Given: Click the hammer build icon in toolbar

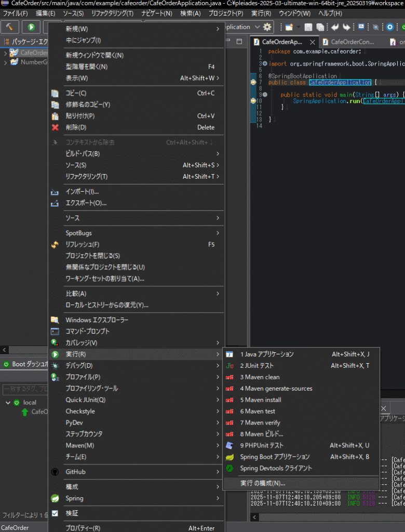Looking at the screenshot, I should tap(10, 27).
